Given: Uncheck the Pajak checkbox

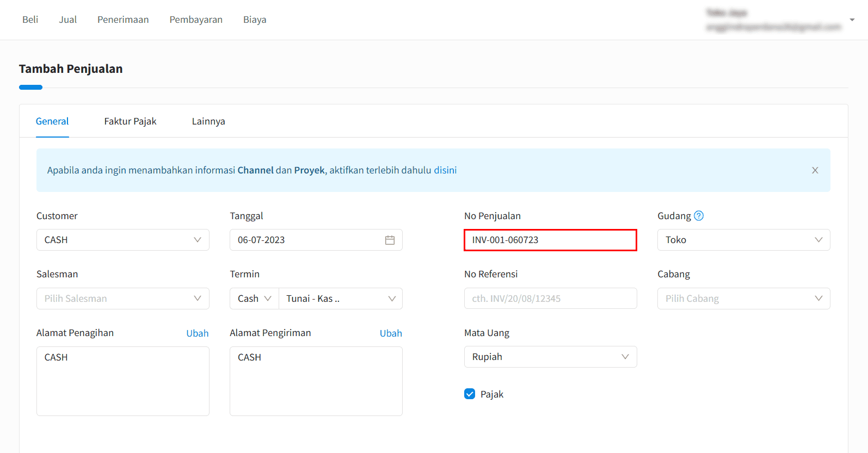Looking at the screenshot, I should point(470,394).
